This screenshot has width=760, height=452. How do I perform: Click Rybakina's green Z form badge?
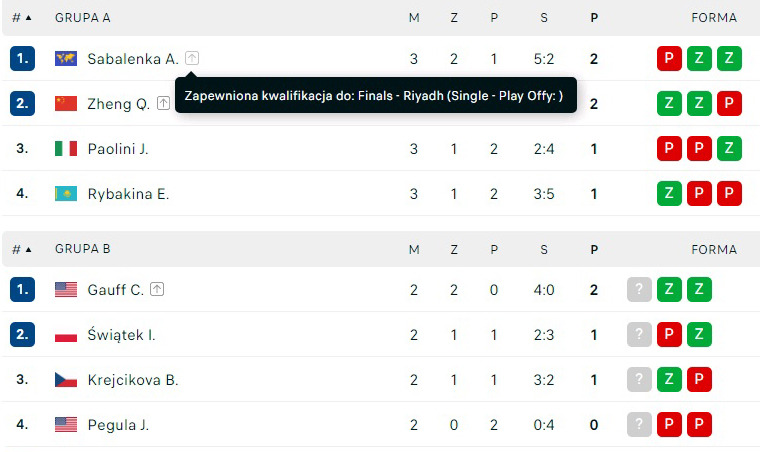click(x=669, y=194)
